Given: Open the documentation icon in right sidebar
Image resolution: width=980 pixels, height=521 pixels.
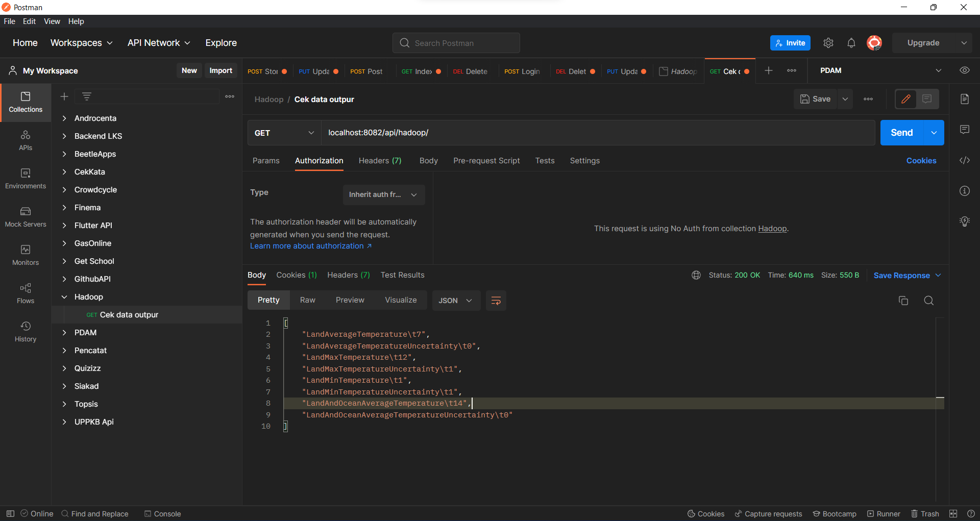Looking at the screenshot, I should (x=965, y=99).
